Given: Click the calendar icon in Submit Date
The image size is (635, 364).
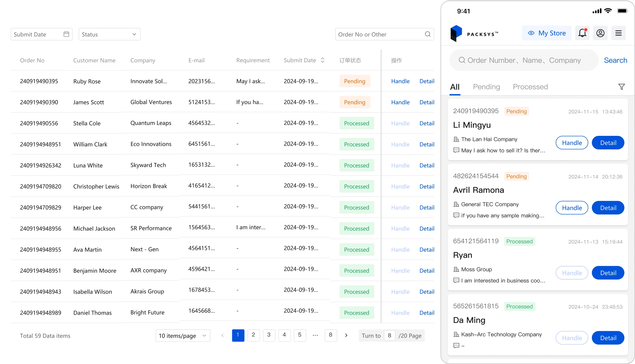Looking at the screenshot, I should (x=66, y=34).
